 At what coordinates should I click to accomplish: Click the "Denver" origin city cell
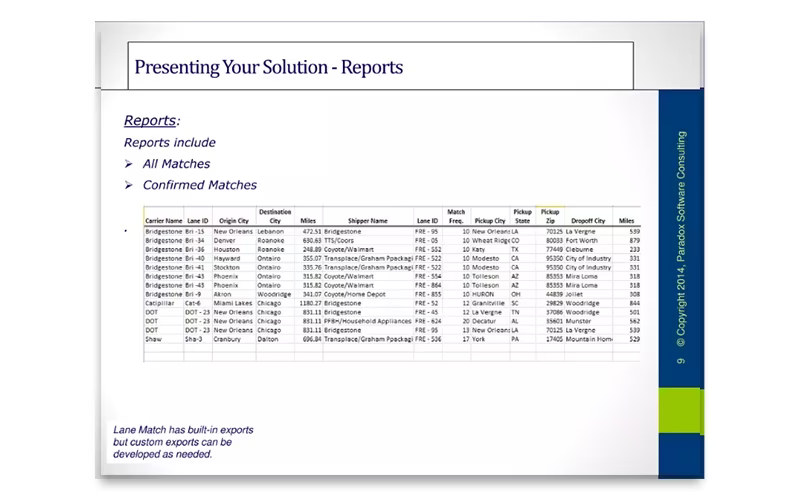[224, 240]
